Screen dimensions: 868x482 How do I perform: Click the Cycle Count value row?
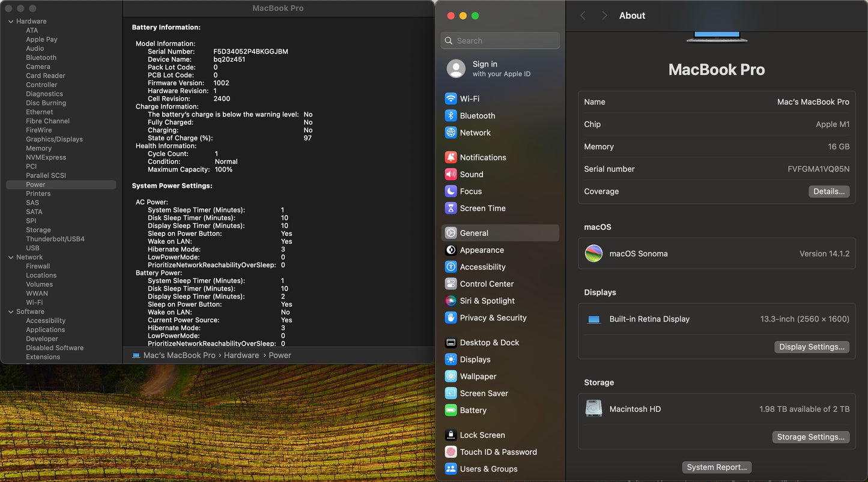tap(183, 154)
